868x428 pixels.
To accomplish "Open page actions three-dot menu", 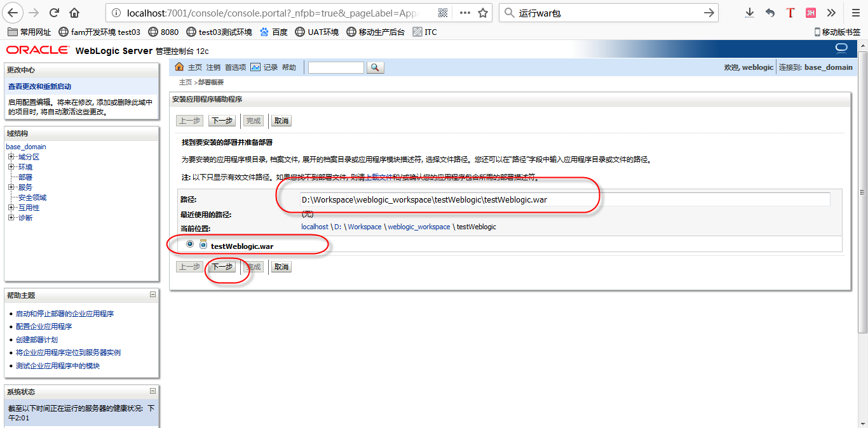I will [465, 13].
